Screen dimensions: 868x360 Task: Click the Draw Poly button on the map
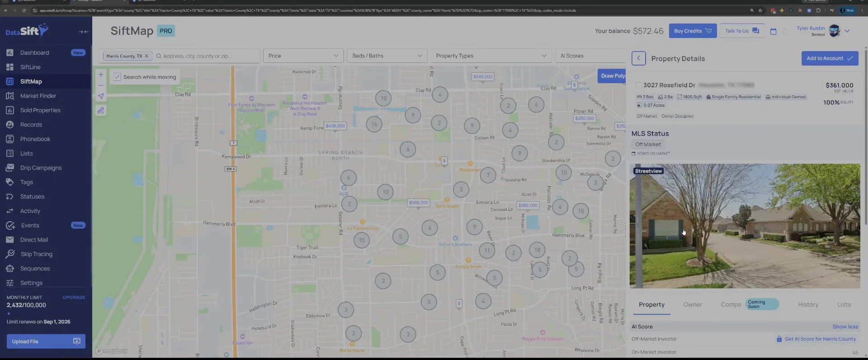[x=613, y=76]
